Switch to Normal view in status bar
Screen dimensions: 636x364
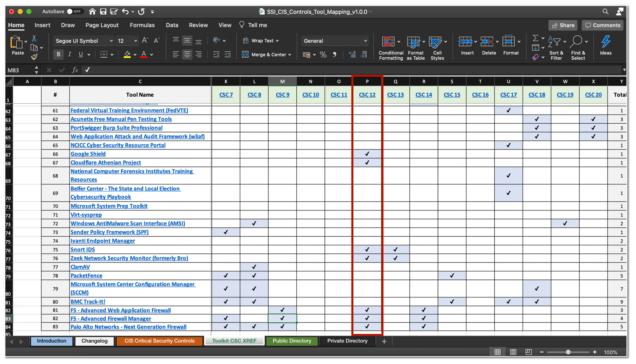(497, 352)
